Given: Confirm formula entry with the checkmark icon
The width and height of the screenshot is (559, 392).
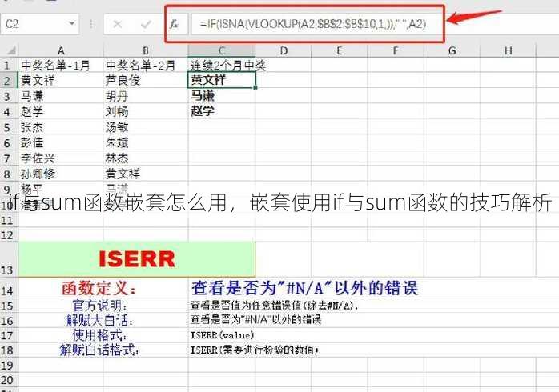Looking at the screenshot, I should (146, 24).
